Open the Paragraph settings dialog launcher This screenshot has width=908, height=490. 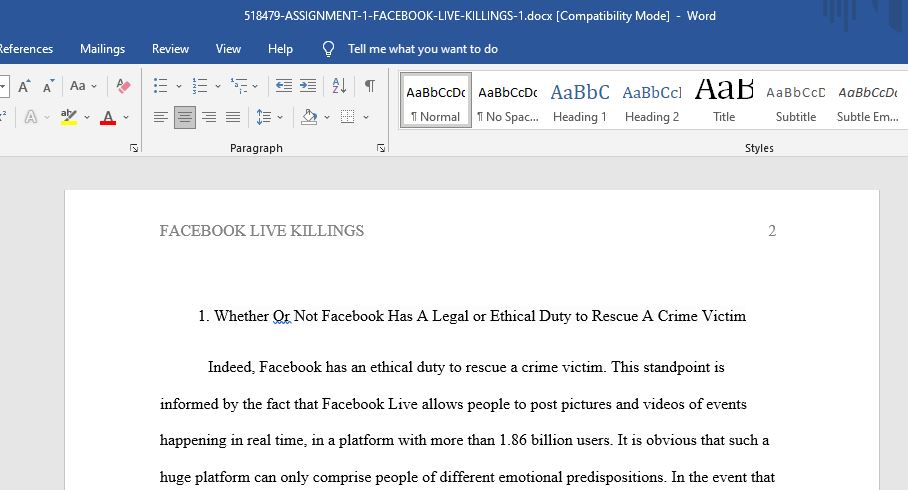(380, 148)
